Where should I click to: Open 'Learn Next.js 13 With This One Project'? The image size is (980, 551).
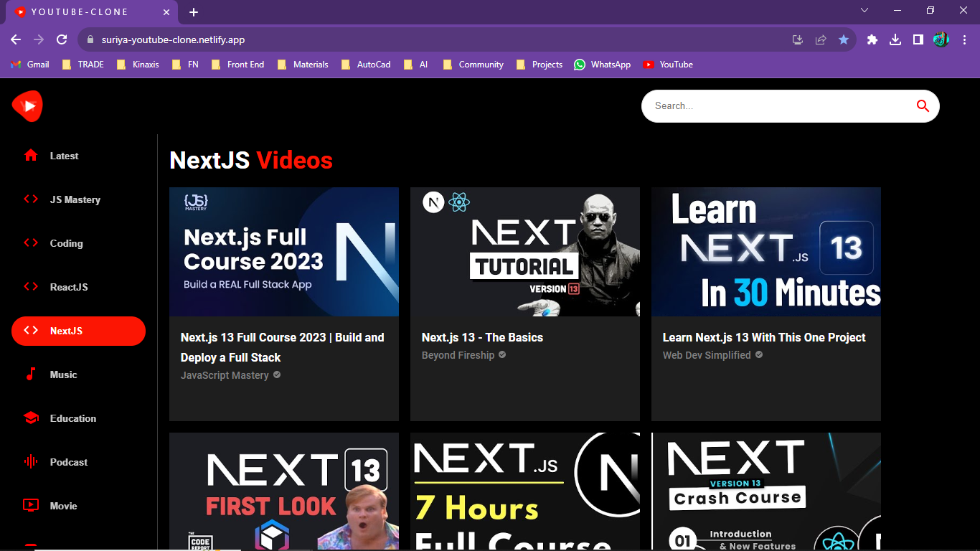[764, 337]
